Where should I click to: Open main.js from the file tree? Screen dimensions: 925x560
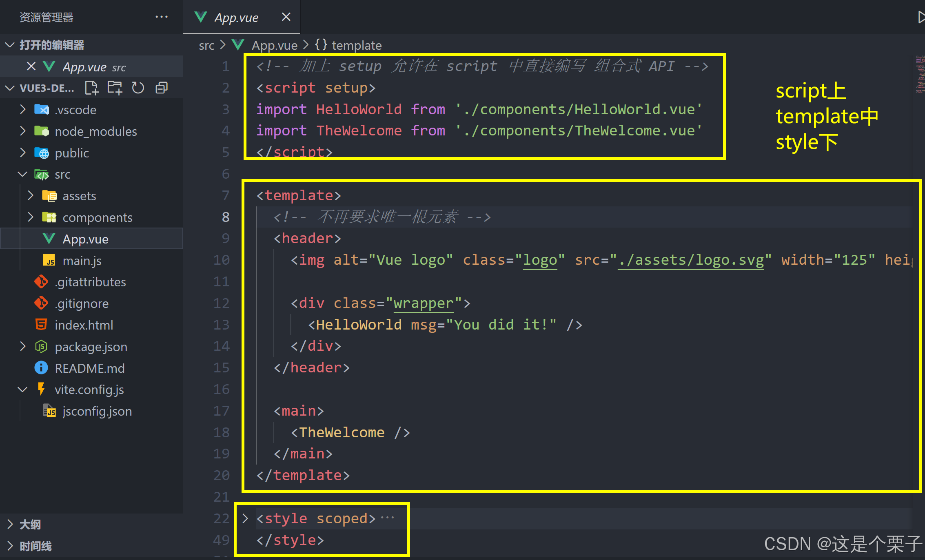[82, 261]
